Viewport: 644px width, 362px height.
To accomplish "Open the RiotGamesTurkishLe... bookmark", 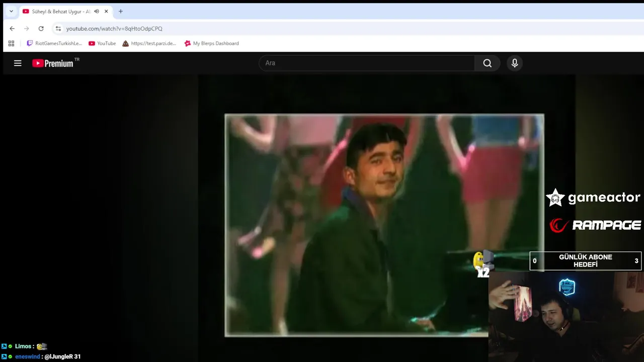I will point(54,43).
